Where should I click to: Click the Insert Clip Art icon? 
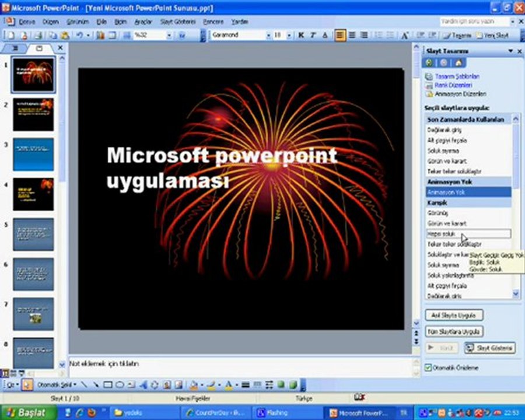167,385
